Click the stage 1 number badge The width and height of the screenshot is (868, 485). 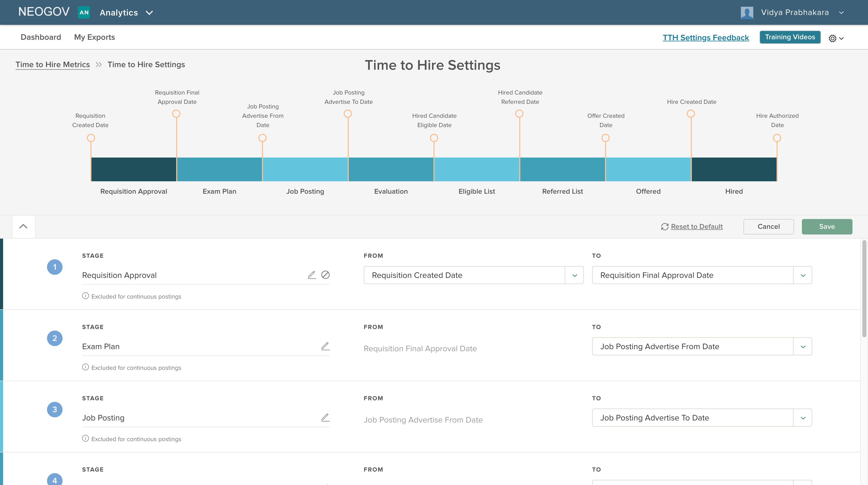(x=55, y=267)
